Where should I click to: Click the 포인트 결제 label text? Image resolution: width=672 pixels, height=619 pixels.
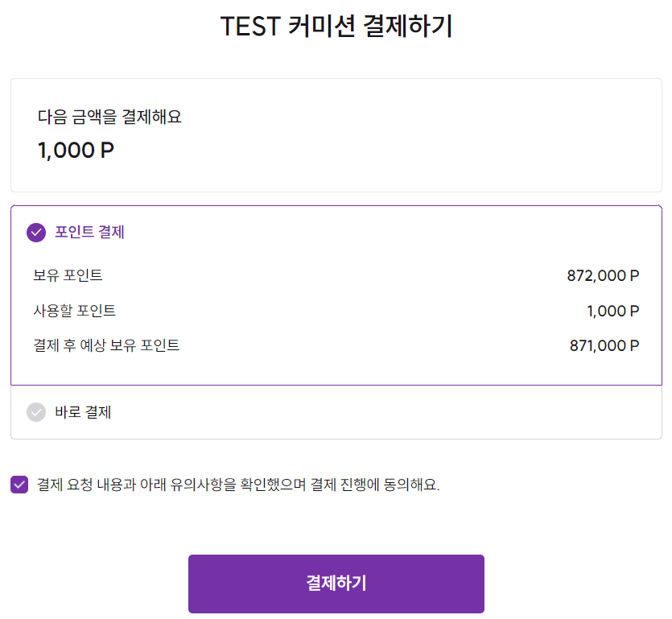(x=89, y=233)
